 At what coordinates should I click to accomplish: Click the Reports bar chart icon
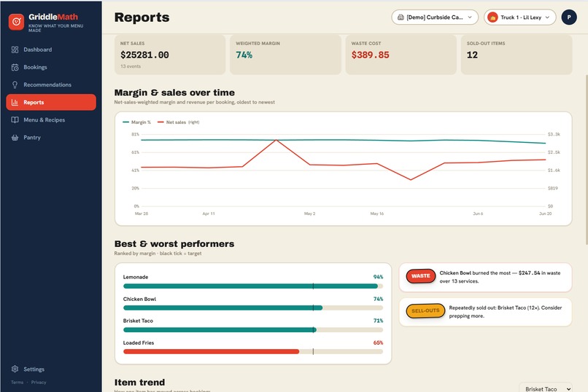(x=15, y=102)
